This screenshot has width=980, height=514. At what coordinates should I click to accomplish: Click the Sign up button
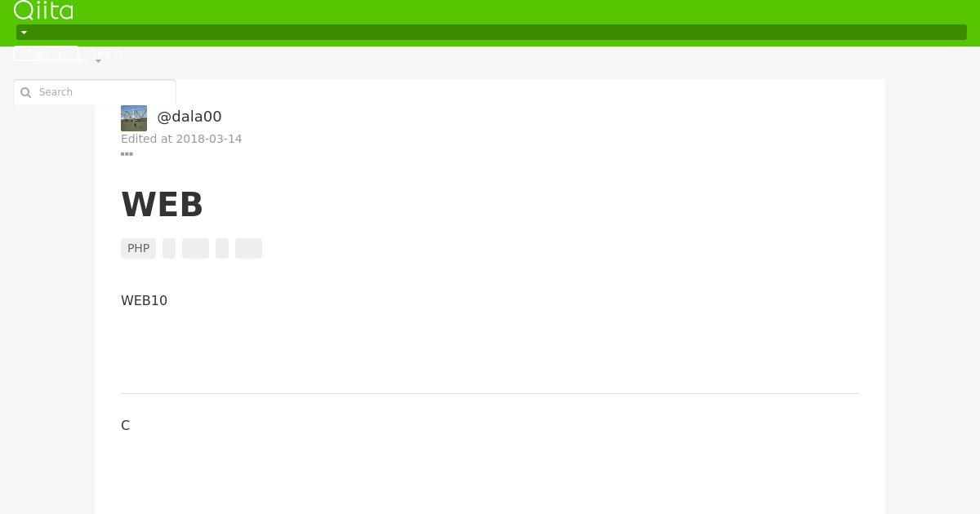pyautogui.click(x=46, y=54)
